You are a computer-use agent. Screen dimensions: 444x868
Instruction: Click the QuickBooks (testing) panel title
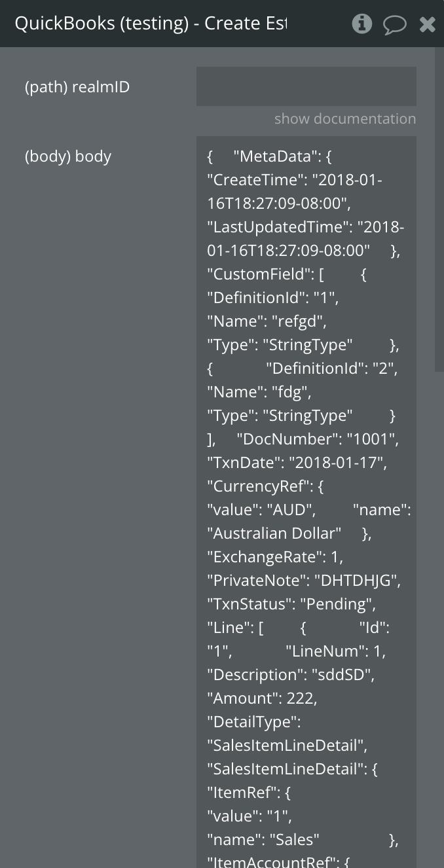coord(151,24)
